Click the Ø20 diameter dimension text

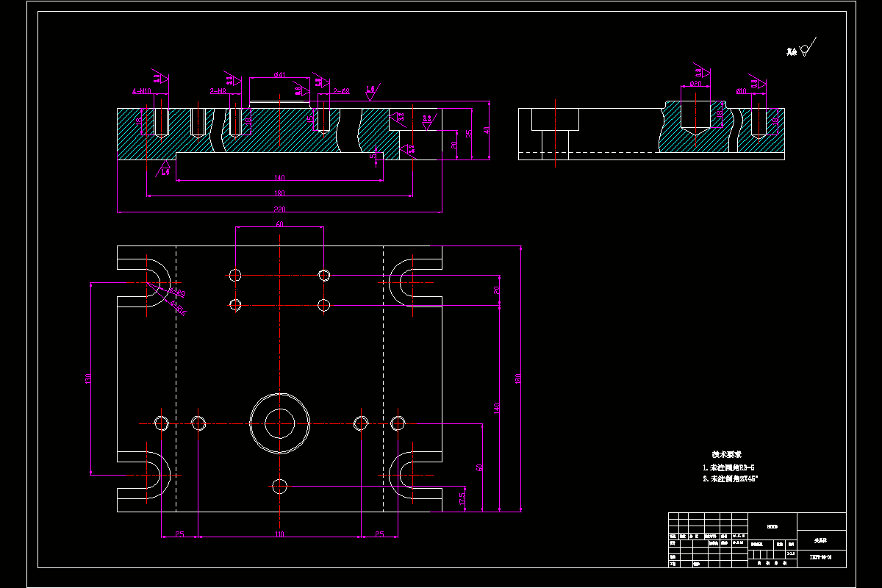click(x=695, y=83)
